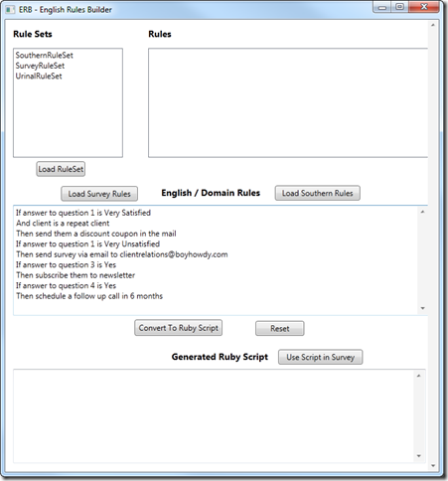
Task: Click the ERB app icon in title bar
Action: (x=10, y=10)
